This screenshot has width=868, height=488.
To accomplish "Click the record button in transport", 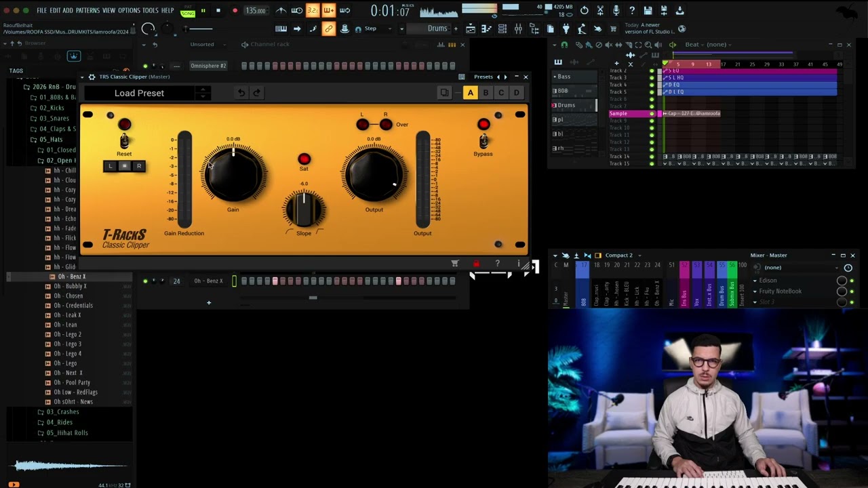I will (x=235, y=11).
